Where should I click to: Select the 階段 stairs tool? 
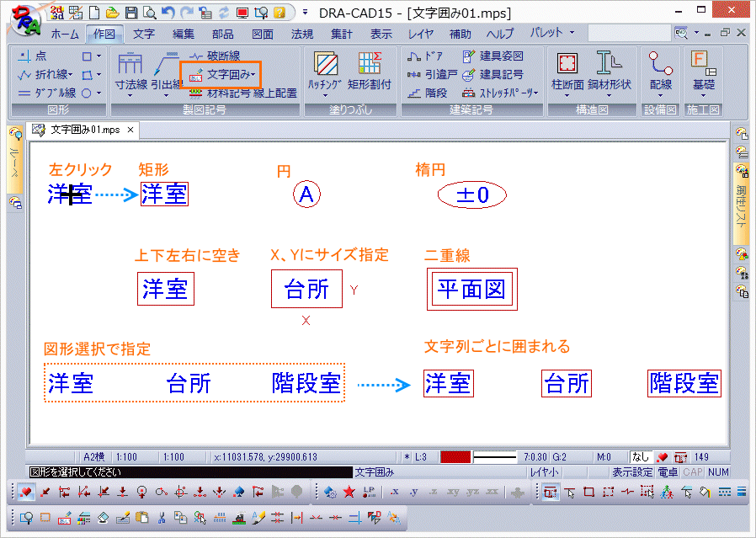[x=427, y=93]
